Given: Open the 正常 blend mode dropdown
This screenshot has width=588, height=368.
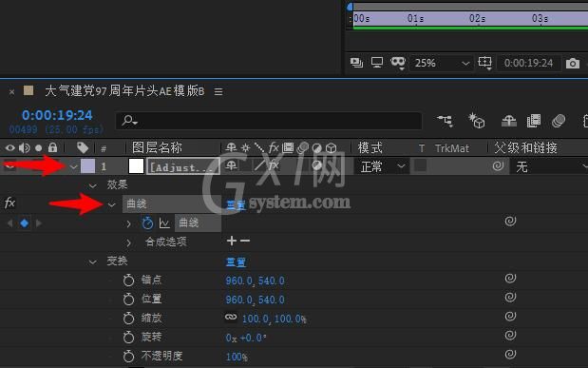Looking at the screenshot, I should (382, 166).
